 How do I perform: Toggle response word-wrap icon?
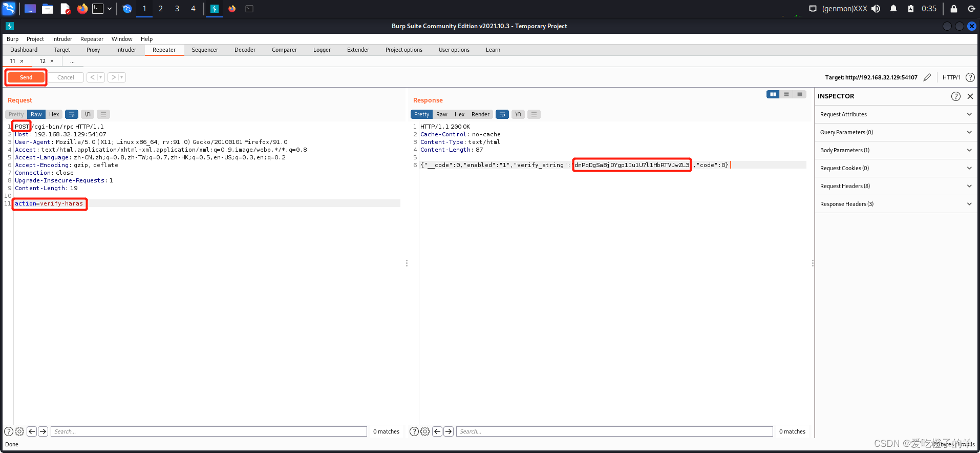click(x=502, y=114)
